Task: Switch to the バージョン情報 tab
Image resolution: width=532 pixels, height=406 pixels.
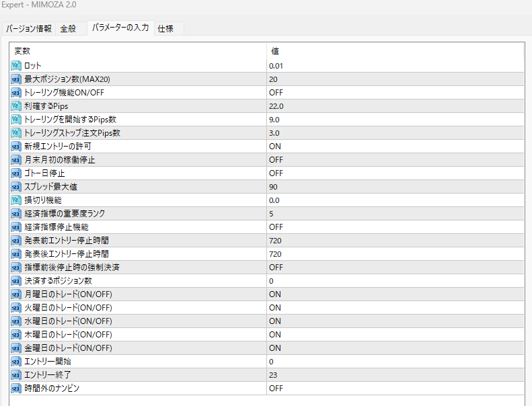Action: tap(28, 28)
